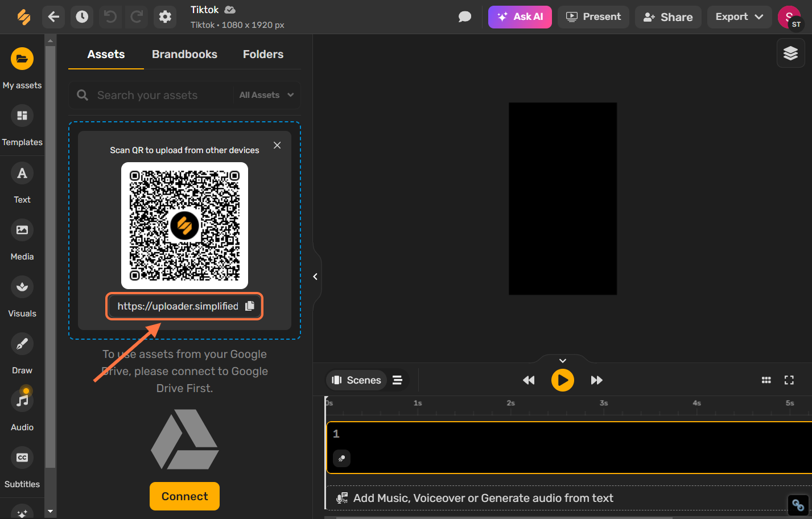This screenshot has height=519, width=812.
Task: Open timeline grid view icon
Action: 766,380
